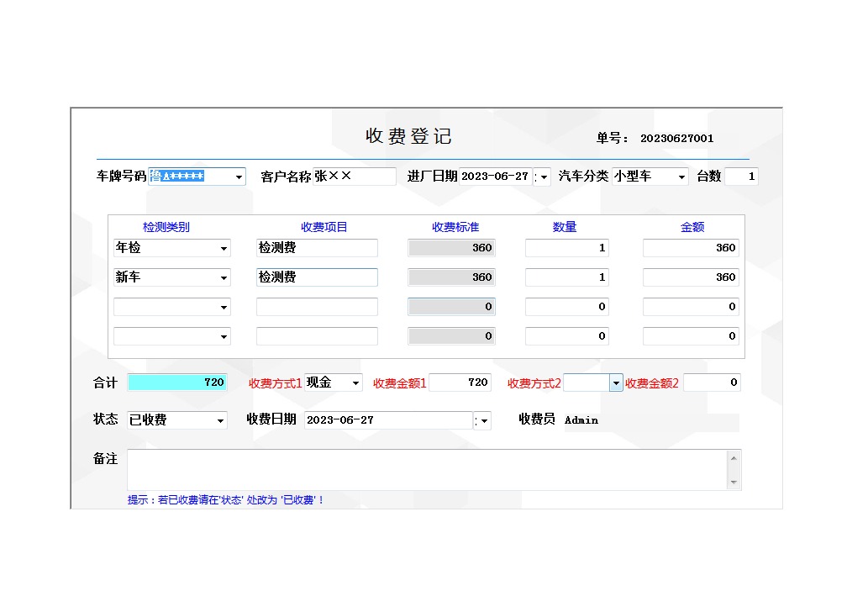Click the third row's empty 收费项目 field
This screenshot has height=612, width=868.
[x=317, y=306]
